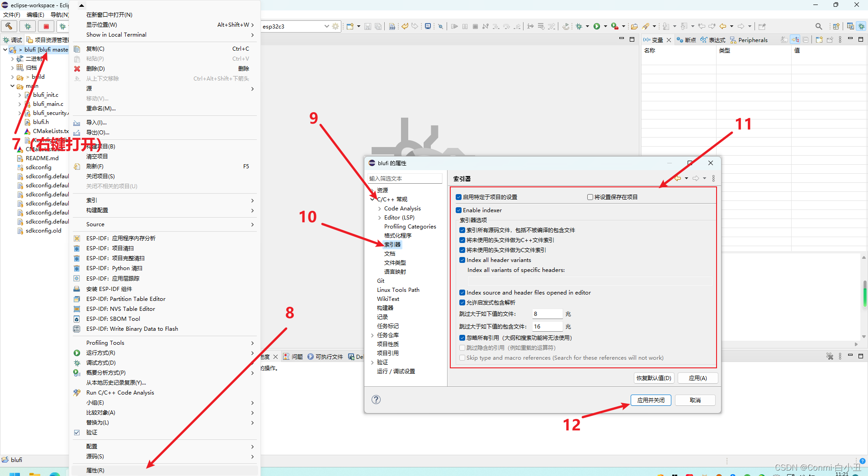
Task: Open Profiling Tools submenu
Action: point(165,343)
